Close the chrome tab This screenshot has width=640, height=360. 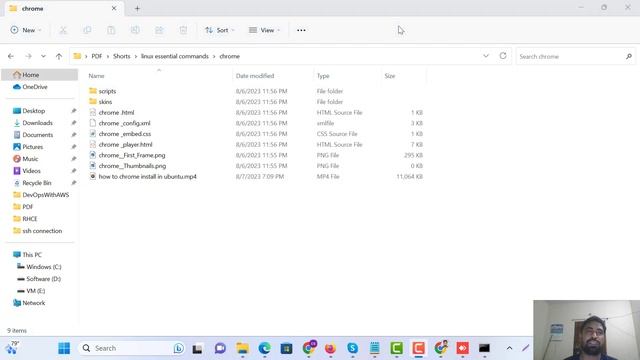[114, 8]
